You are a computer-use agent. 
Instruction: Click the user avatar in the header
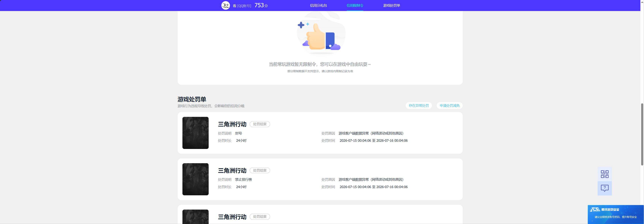coord(226,5)
